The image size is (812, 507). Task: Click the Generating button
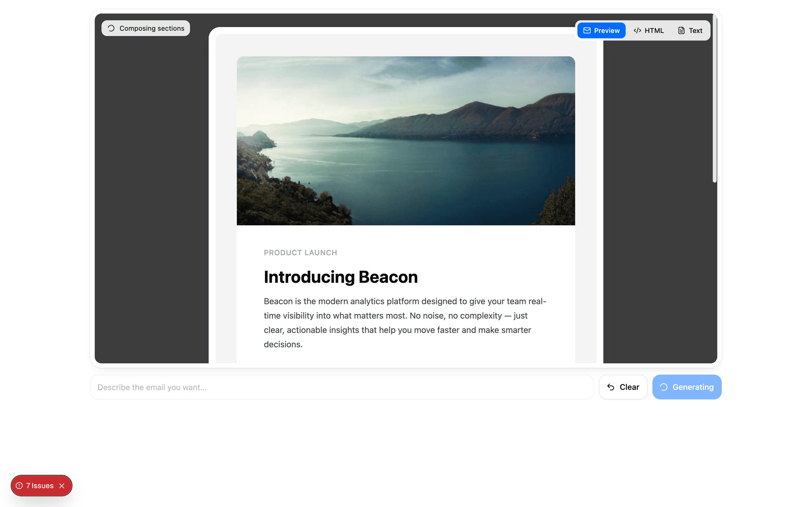pyautogui.click(x=687, y=387)
